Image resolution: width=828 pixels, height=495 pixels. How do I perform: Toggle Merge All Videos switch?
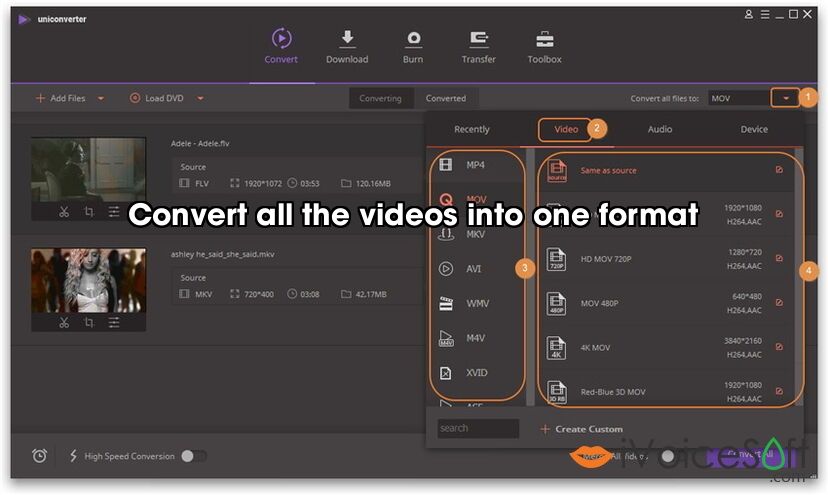pyautogui.click(x=667, y=456)
